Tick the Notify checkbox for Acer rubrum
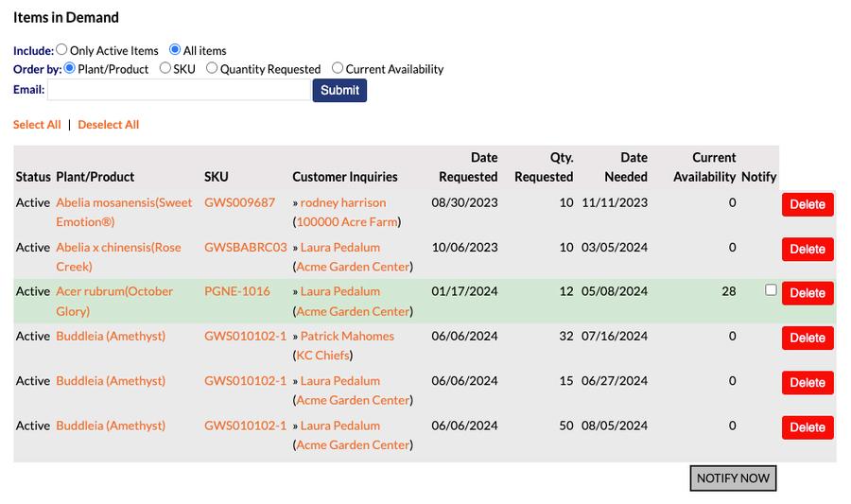 click(x=771, y=290)
